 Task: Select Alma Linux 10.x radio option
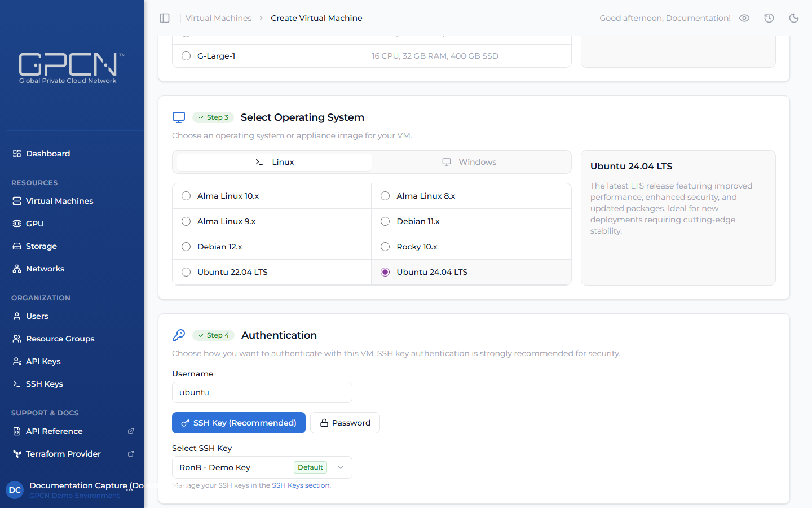(186, 196)
